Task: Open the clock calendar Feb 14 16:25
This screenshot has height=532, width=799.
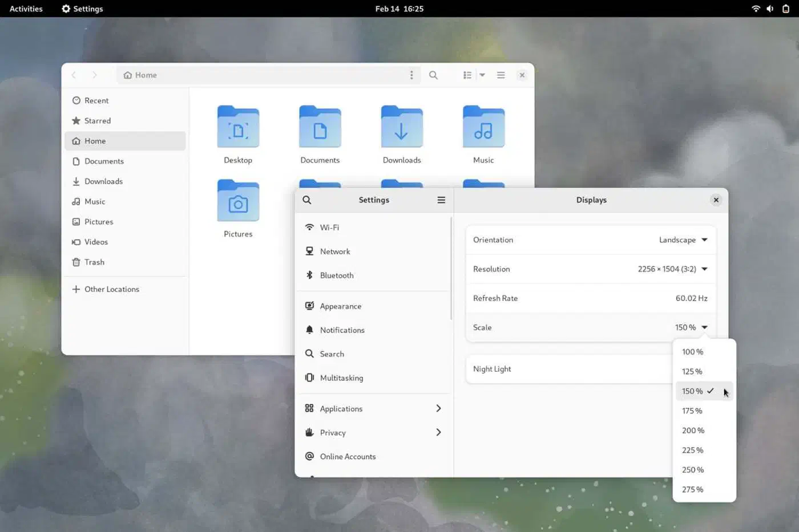Action: coord(399,9)
